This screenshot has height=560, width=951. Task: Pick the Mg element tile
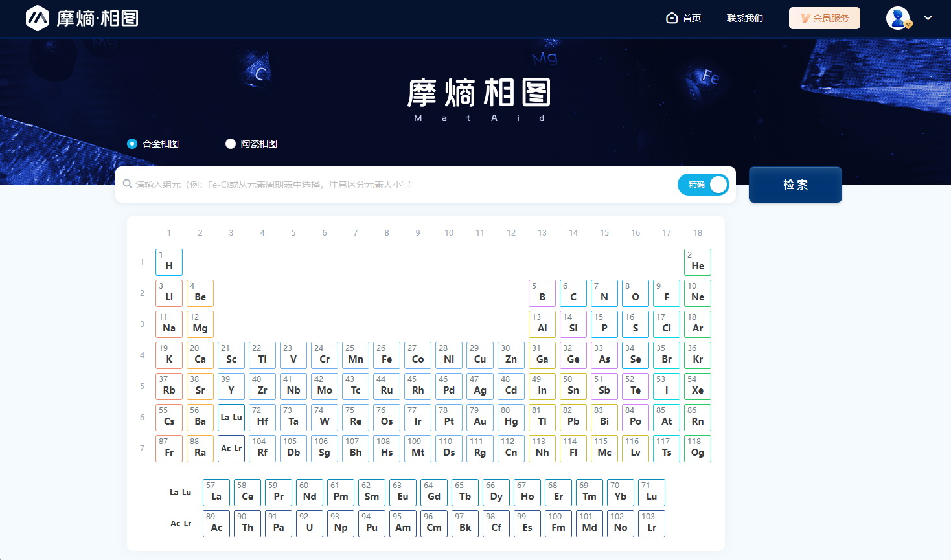pos(200,324)
